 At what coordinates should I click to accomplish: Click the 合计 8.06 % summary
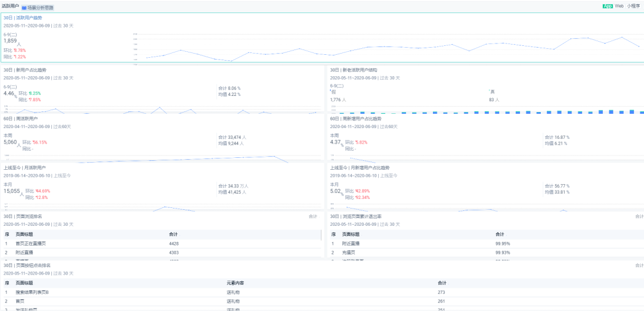[x=229, y=88]
